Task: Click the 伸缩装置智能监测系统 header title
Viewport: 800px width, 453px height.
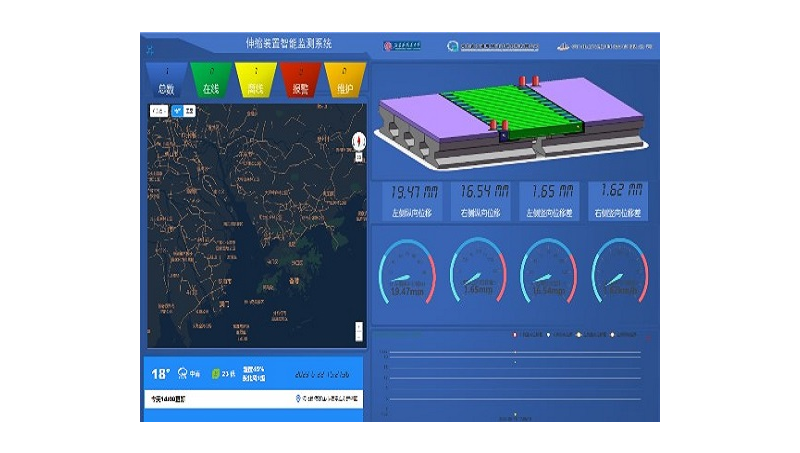Action: coord(289,43)
